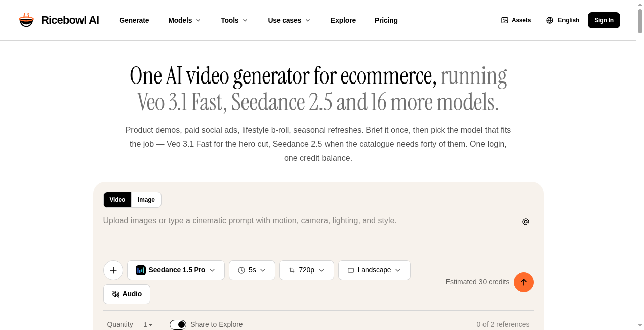Open the 720p resolution dropdown chevron
This screenshot has width=644, height=330.
[x=321, y=270]
